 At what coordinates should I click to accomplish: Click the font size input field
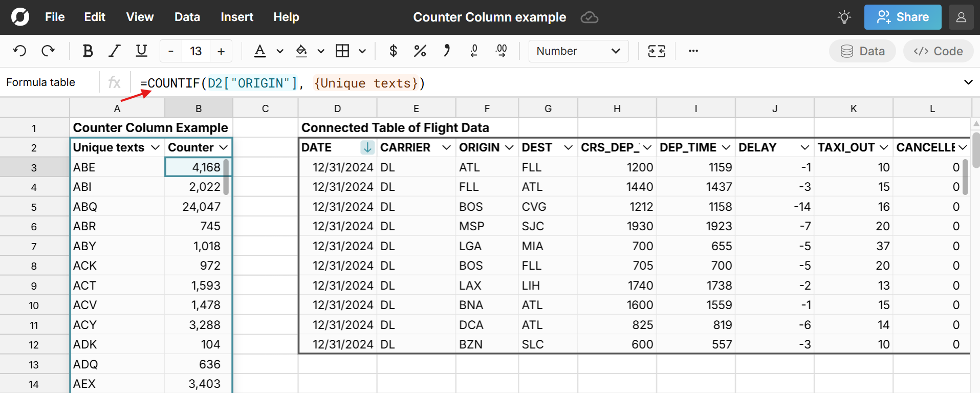coord(196,51)
